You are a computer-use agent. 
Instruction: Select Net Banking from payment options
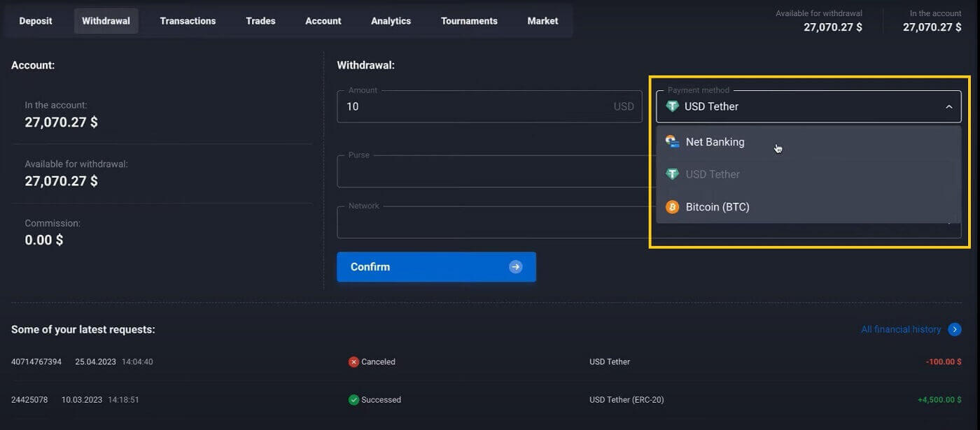(x=715, y=142)
